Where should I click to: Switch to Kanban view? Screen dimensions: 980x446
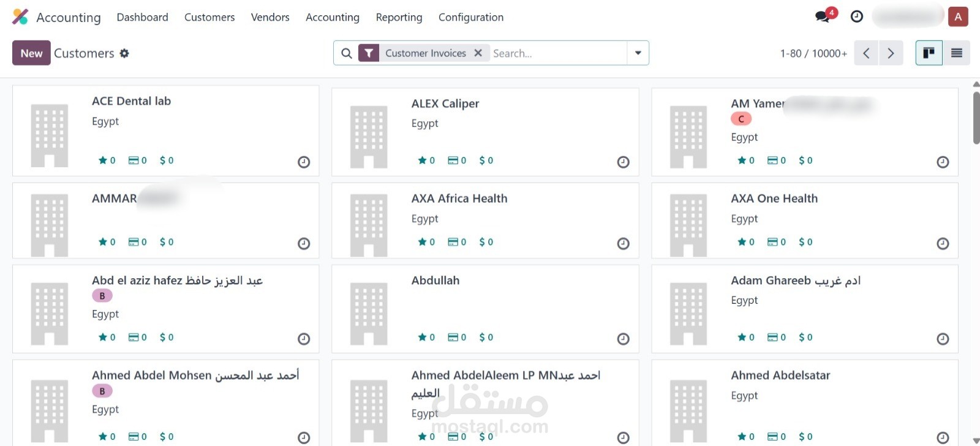point(929,53)
